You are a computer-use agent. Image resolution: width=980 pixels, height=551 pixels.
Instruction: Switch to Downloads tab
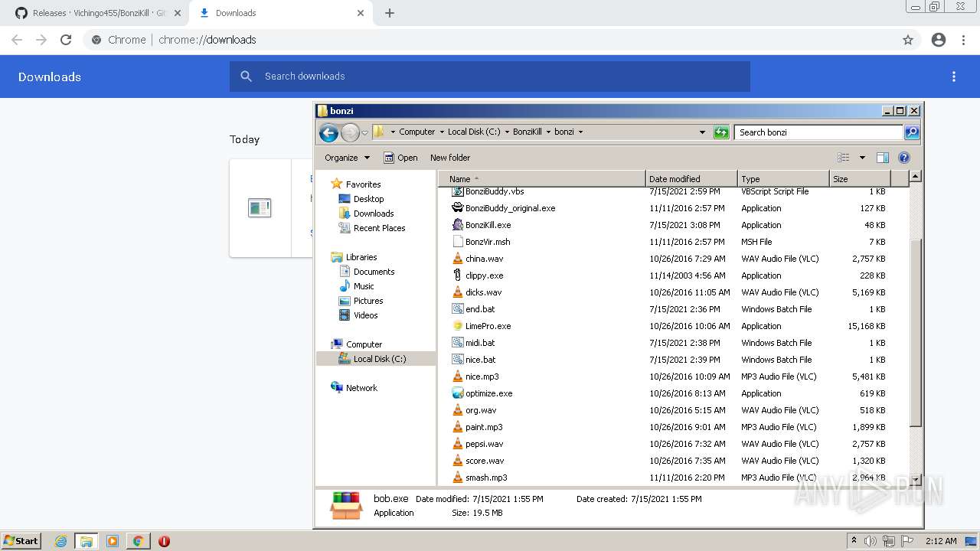[x=281, y=13]
